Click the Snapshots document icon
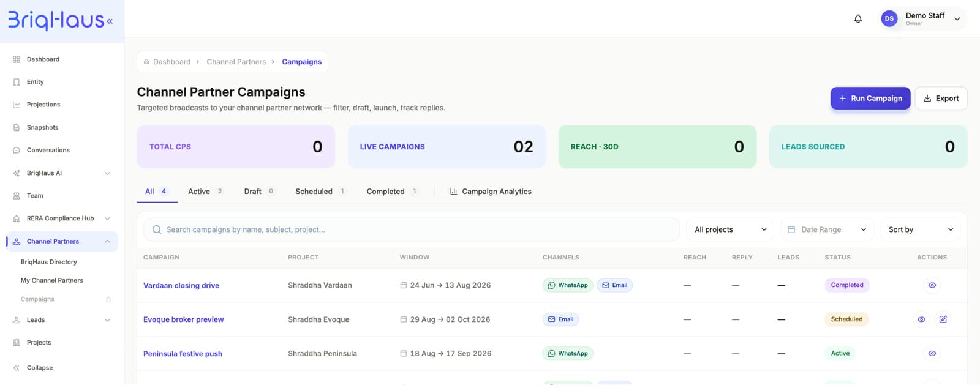 tap(17, 127)
